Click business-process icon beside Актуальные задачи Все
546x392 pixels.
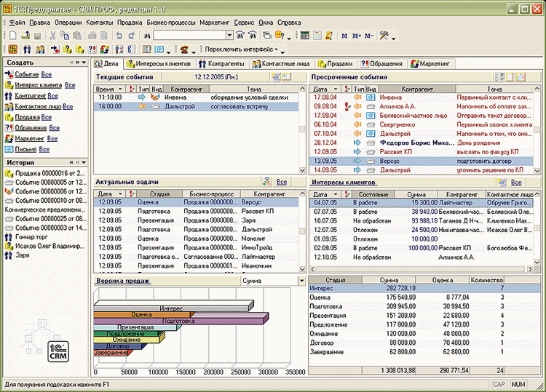pyautogui.click(x=267, y=182)
